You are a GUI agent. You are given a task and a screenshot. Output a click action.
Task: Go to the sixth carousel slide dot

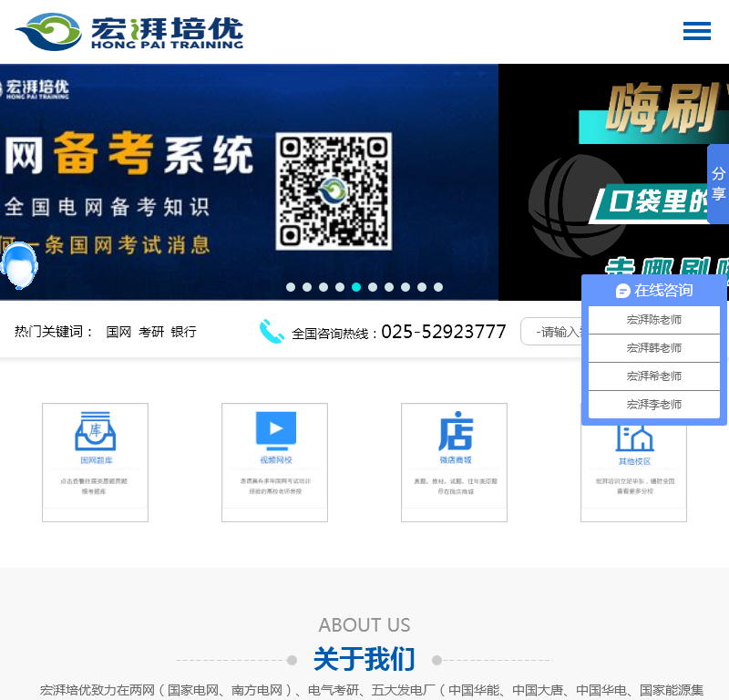point(373,287)
